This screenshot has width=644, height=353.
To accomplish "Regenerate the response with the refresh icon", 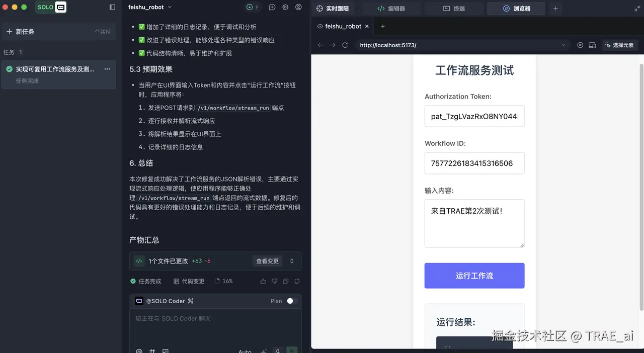I will point(297,281).
